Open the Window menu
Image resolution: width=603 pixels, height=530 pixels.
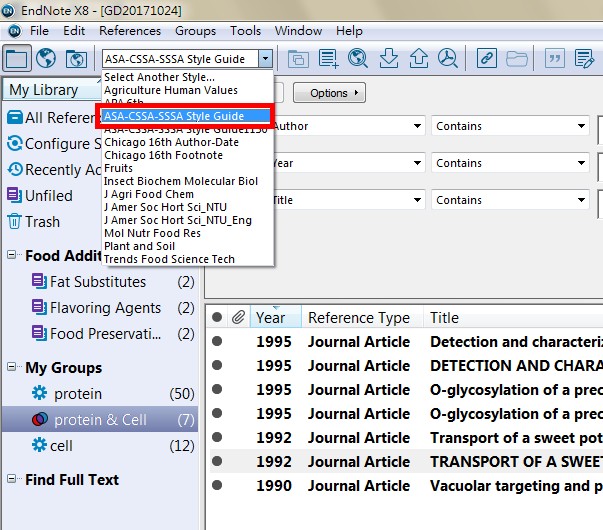pyautogui.click(x=298, y=31)
